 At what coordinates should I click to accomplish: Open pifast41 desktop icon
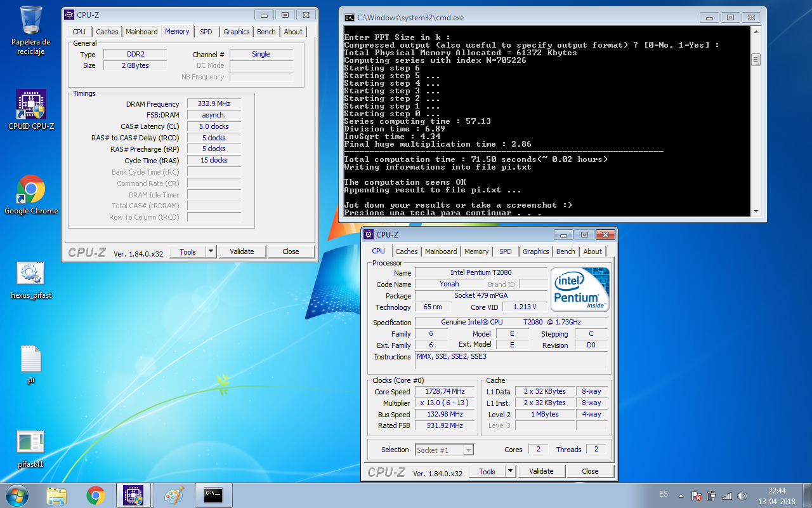(x=31, y=449)
